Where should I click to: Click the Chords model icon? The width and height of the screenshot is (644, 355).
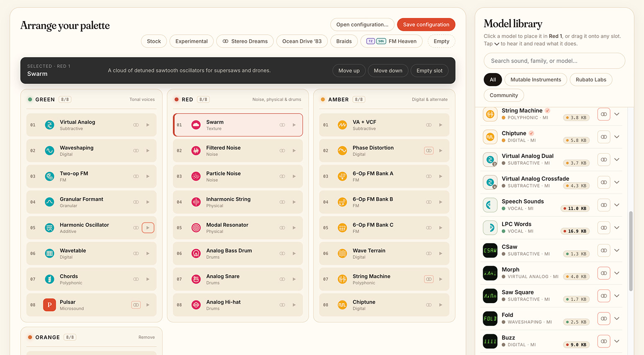49,279
